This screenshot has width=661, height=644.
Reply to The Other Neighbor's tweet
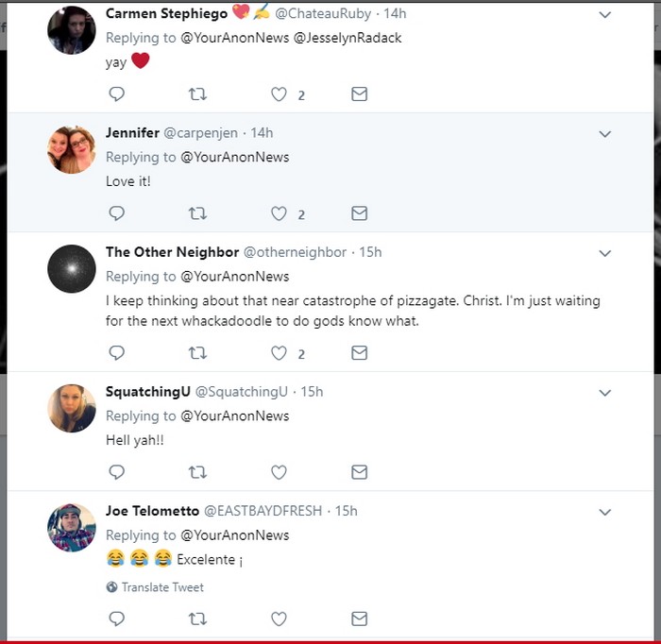(x=117, y=353)
